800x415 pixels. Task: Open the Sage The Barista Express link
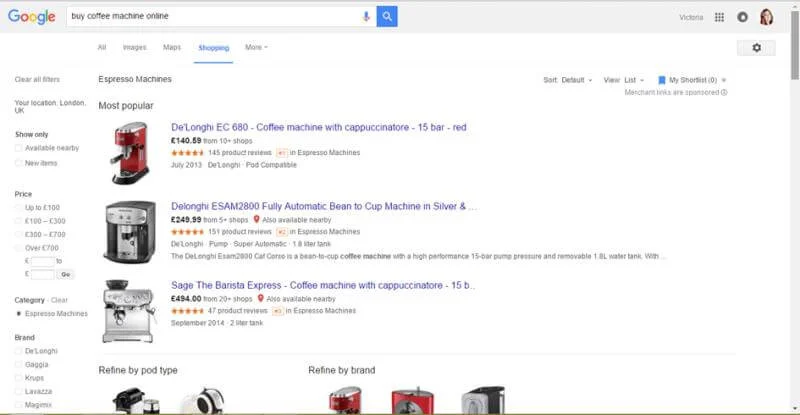point(322,285)
